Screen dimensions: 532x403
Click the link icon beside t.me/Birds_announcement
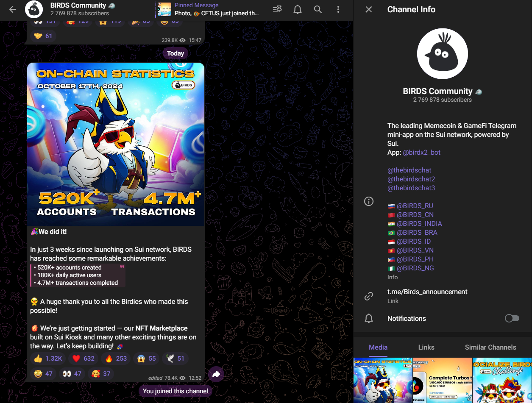pyautogui.click(x=369, y=296)
